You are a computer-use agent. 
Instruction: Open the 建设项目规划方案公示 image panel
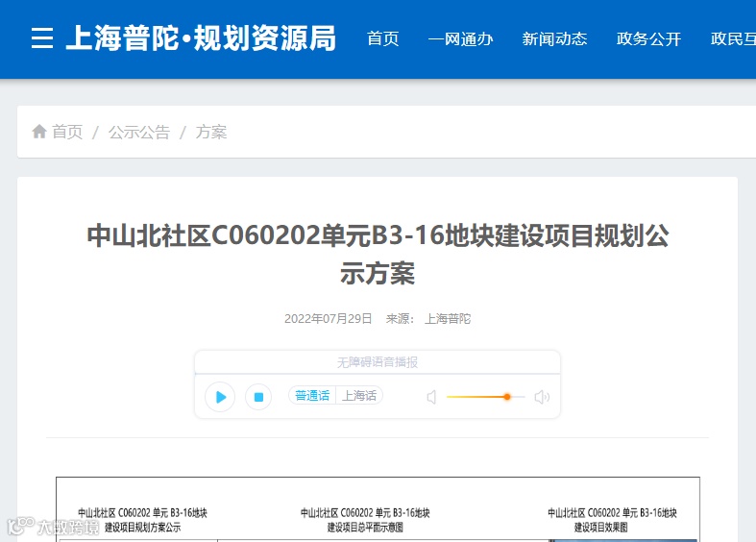click(x=143, y=520)
